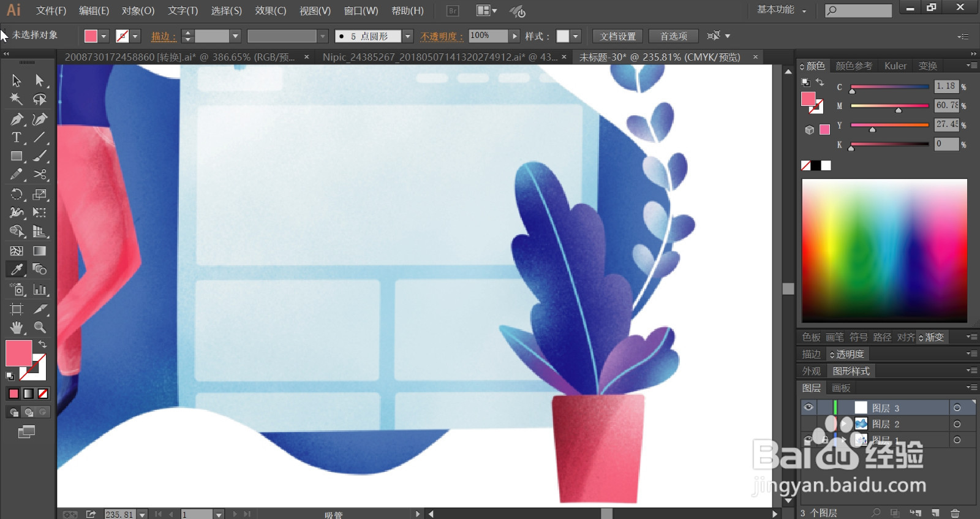Hide 图层 3 with its eye icon
Screen dimensions: 980x519
[x=809, y=407]
